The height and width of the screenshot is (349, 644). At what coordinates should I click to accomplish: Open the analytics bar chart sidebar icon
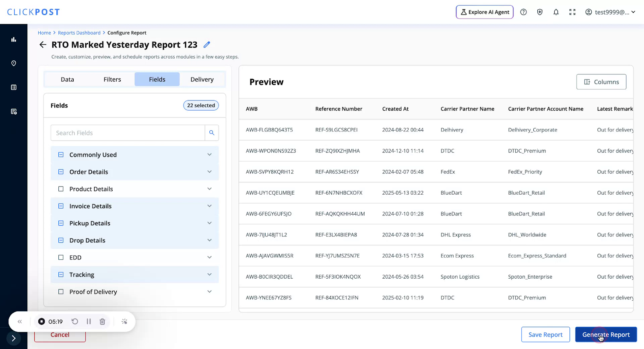pos(14,39)
